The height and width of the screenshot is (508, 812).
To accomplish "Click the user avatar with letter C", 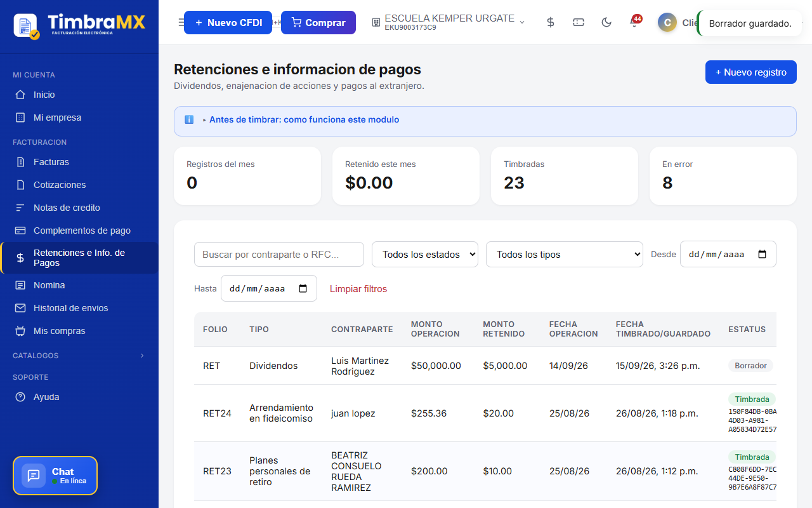I will 667,23.
